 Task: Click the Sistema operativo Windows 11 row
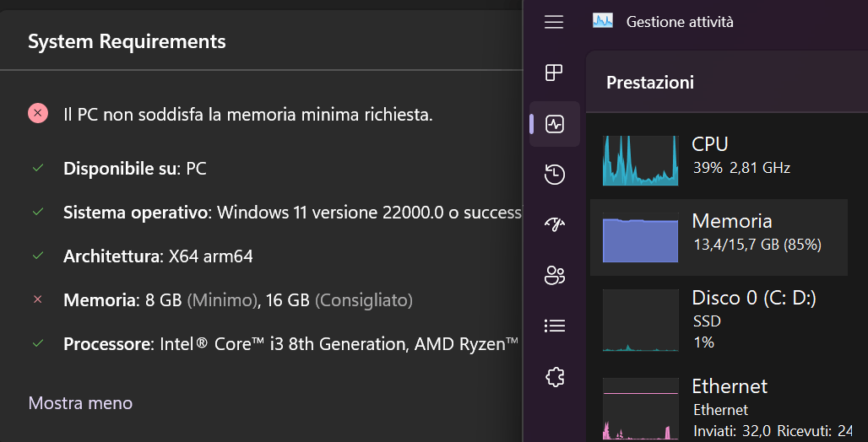click(x=293, y=213)
